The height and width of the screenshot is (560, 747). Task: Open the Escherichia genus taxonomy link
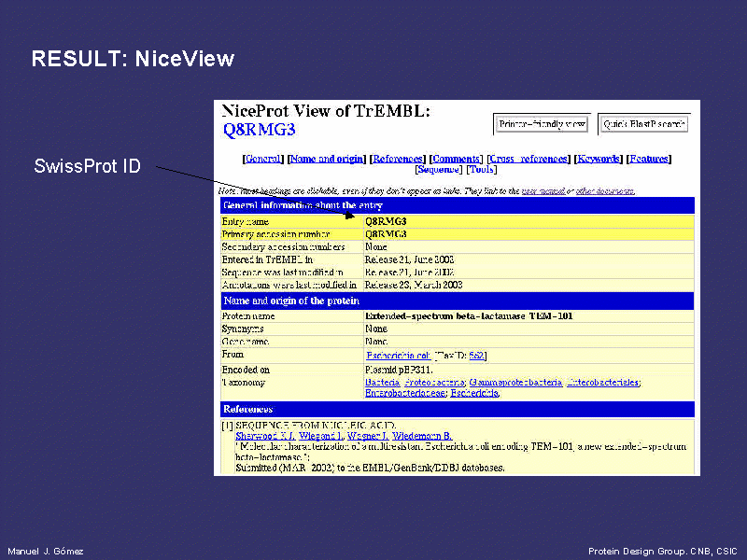pos(474,393)
